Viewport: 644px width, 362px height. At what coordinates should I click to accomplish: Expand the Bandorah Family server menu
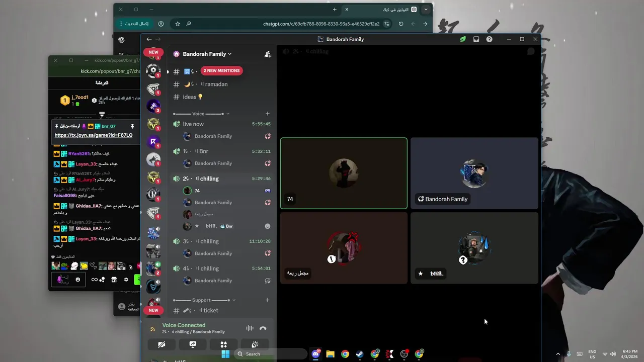tap(207, 54)
